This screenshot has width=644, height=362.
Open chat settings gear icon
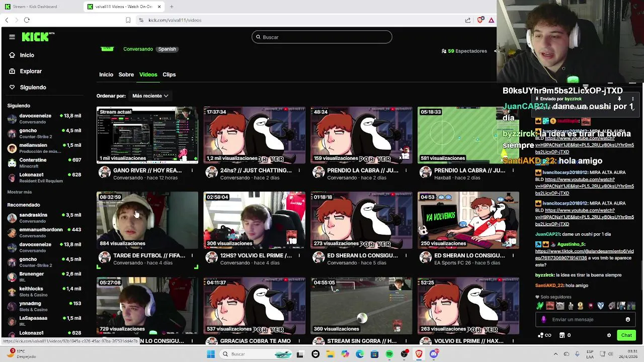[609, 335]
